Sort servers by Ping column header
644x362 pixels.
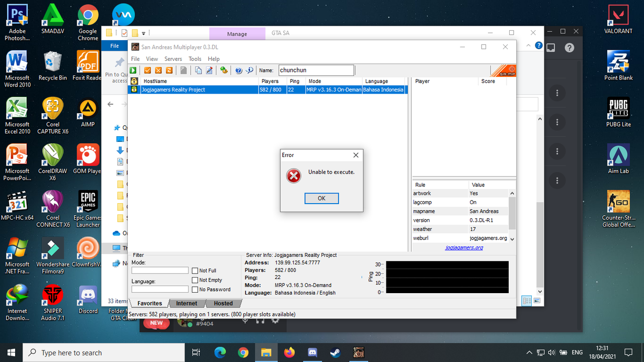297,81
